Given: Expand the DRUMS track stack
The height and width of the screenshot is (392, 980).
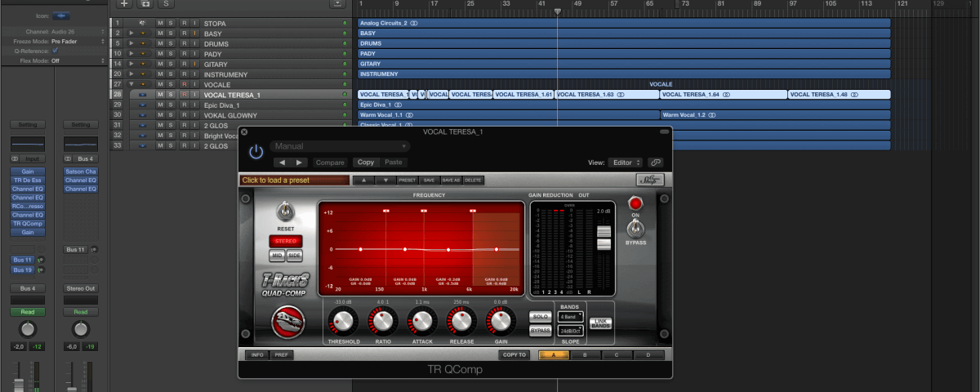Looking at the screenshot, I should point(131,43).
